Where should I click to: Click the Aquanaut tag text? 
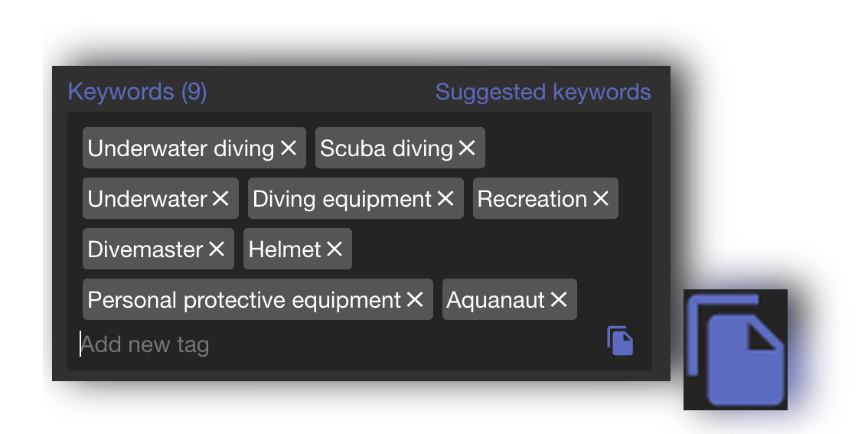[x=495, y=300]
